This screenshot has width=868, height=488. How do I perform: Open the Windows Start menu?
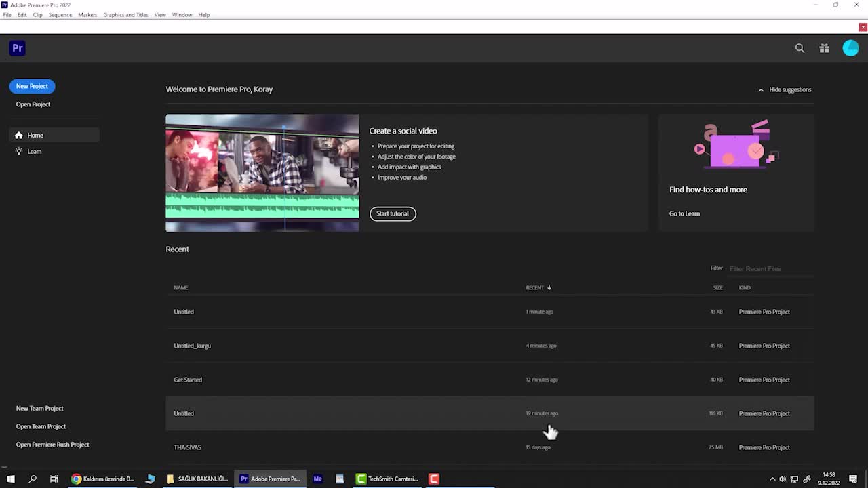click(x=10, y=479)
